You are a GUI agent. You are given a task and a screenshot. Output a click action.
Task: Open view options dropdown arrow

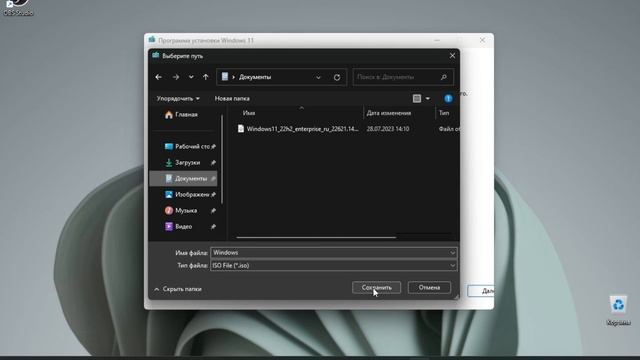tap(427, 99)
